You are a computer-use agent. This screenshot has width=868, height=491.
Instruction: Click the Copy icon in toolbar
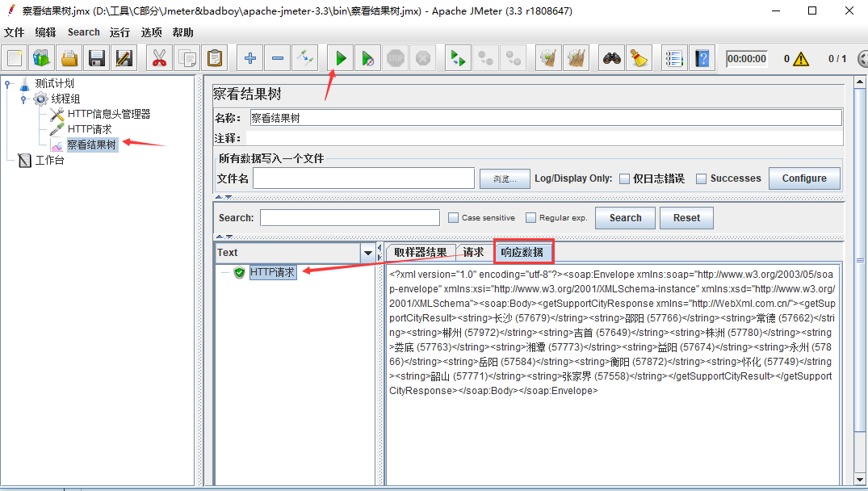pos(187,58)
